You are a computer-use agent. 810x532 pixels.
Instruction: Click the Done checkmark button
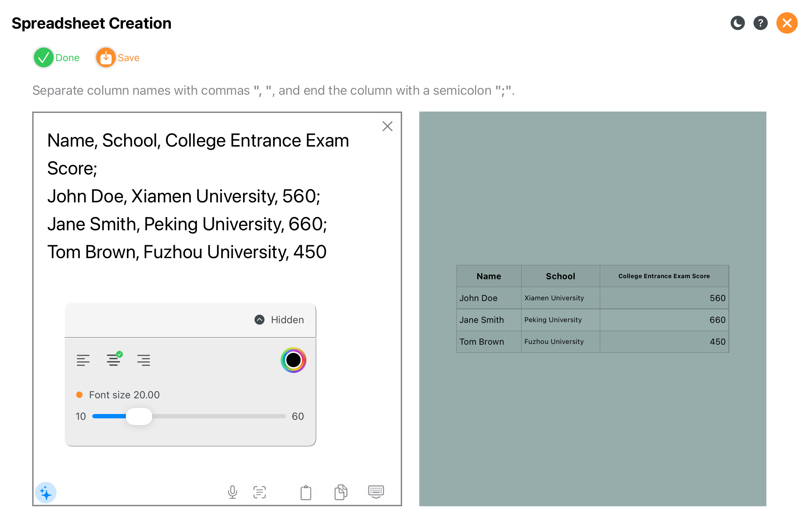[44, 58]
